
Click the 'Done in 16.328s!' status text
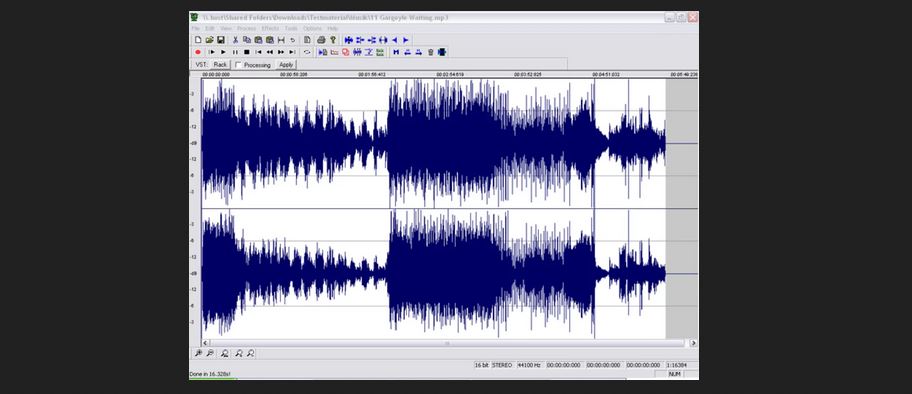click(x=210, y=374)
